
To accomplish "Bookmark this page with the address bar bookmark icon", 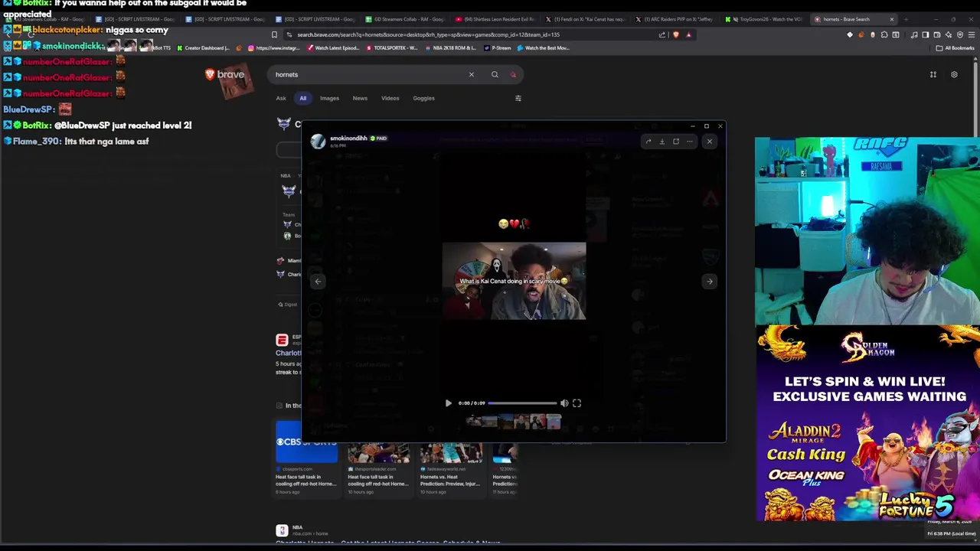I will tap(274, 34).
